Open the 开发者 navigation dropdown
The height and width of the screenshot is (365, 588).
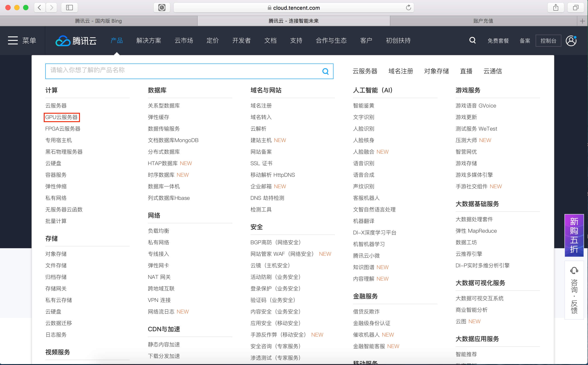coord(241,41)
